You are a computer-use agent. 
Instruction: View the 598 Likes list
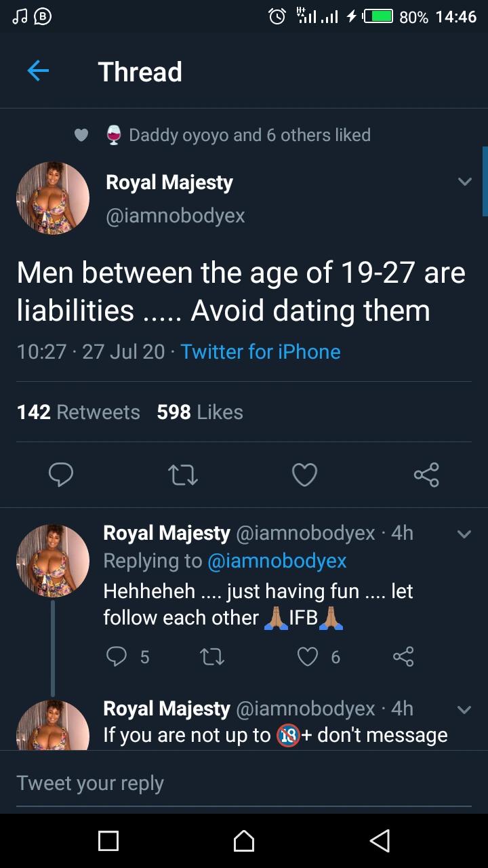tap(200, 412)
